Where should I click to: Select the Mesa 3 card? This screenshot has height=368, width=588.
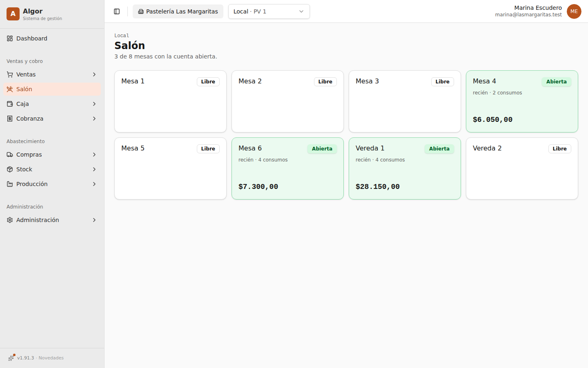405,101
